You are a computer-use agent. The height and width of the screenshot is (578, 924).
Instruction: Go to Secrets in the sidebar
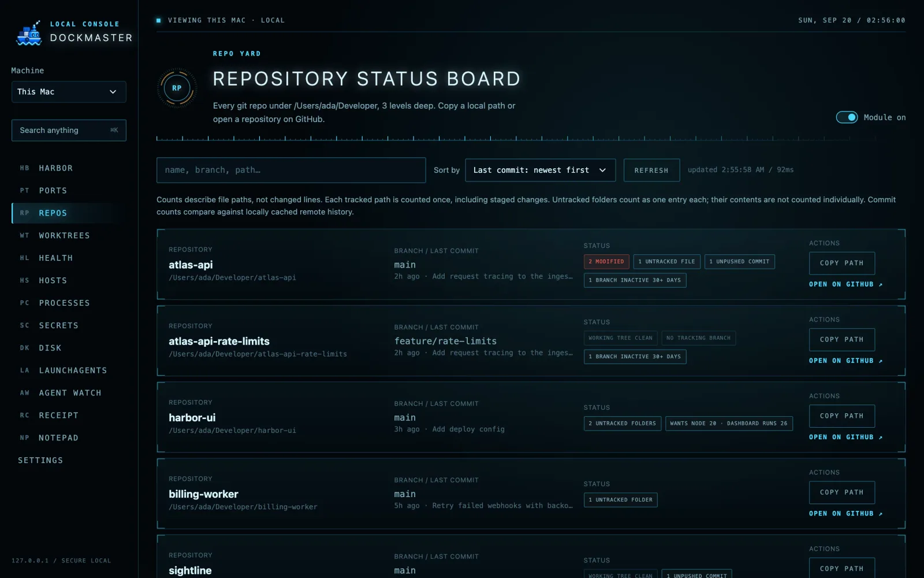[69, 325]
